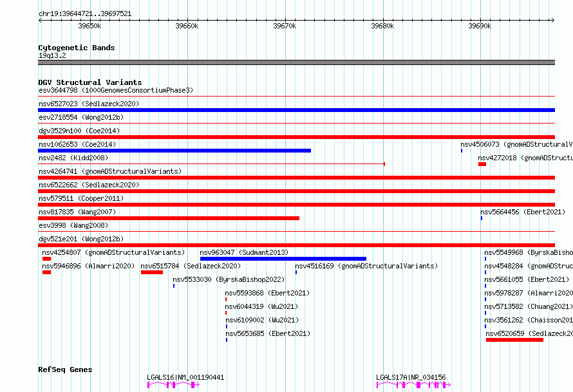
Task: Click the nsv963047 Sudmant2013 blue bar
Action: click(283, 259)
